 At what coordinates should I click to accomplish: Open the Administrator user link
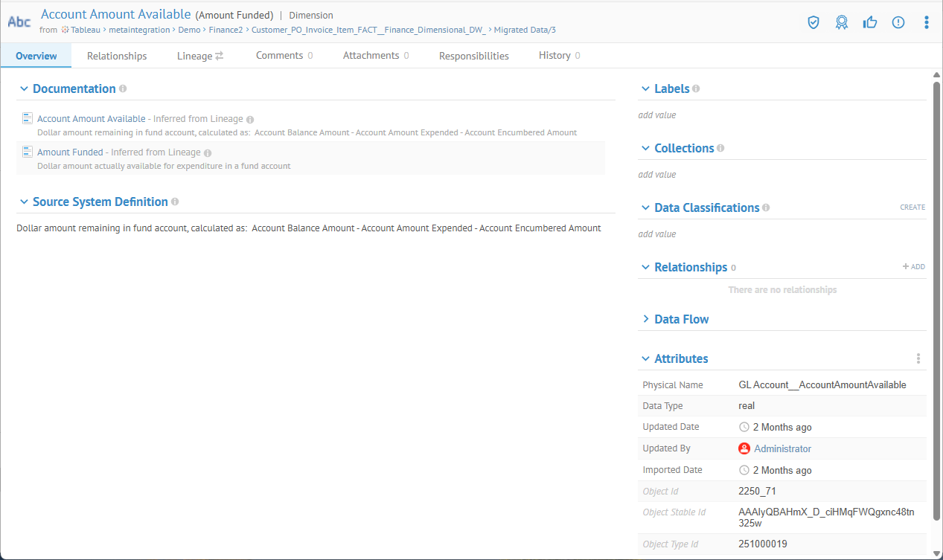coord(782,448)
